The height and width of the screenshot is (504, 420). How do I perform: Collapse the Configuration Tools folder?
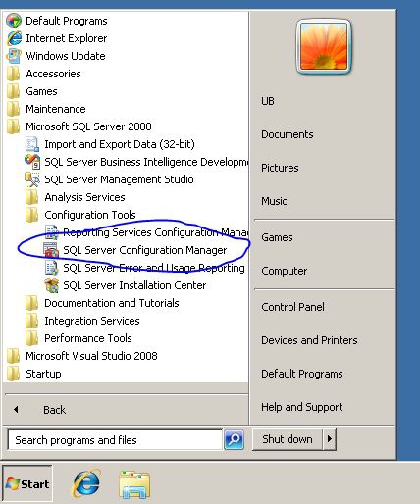[90, 215]
